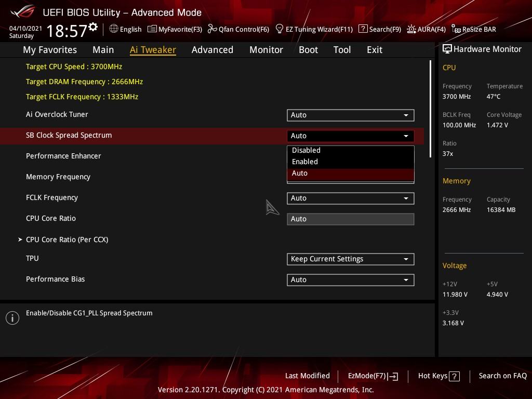Click the globe language icon
The width and height of the screenshot is (532, 399).
114,29
